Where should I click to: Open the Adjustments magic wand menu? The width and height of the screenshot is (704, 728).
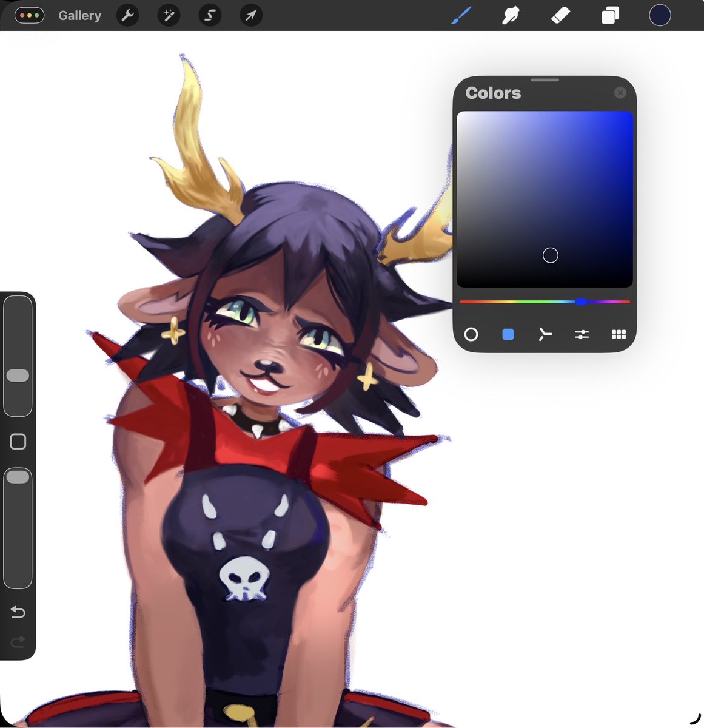click(x=169, y=16)
